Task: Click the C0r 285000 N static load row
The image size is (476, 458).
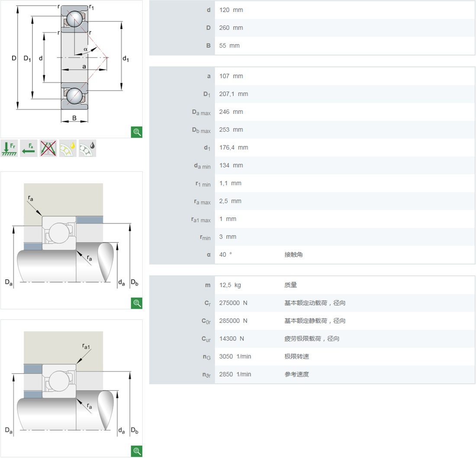Action: [x=312, y=321]
